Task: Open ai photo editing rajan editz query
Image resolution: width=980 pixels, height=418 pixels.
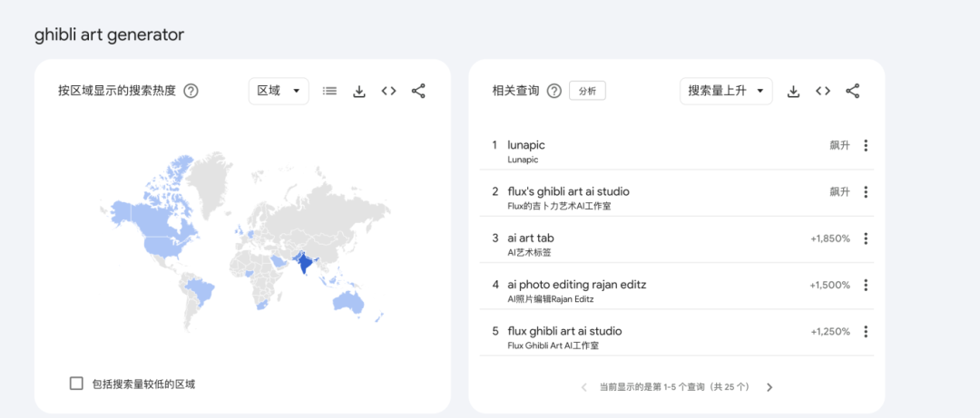Action: click(x=577, y=285)
